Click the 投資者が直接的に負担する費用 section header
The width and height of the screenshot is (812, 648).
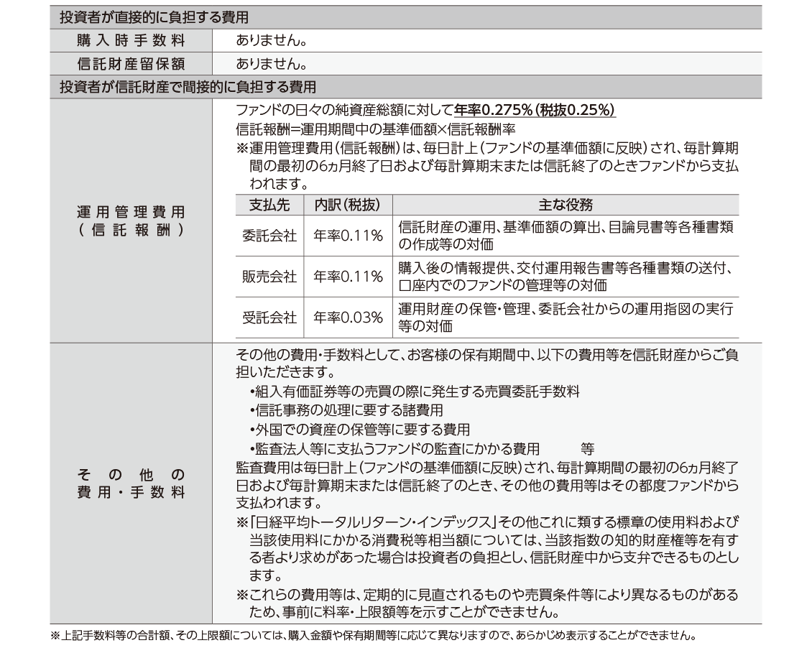pyautogui.click(x=160, y=16)
